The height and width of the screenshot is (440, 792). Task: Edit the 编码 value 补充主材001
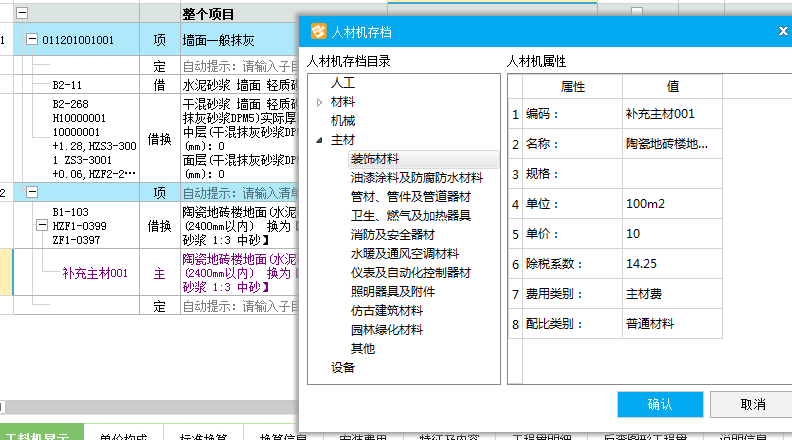click(x=672, y=114)
